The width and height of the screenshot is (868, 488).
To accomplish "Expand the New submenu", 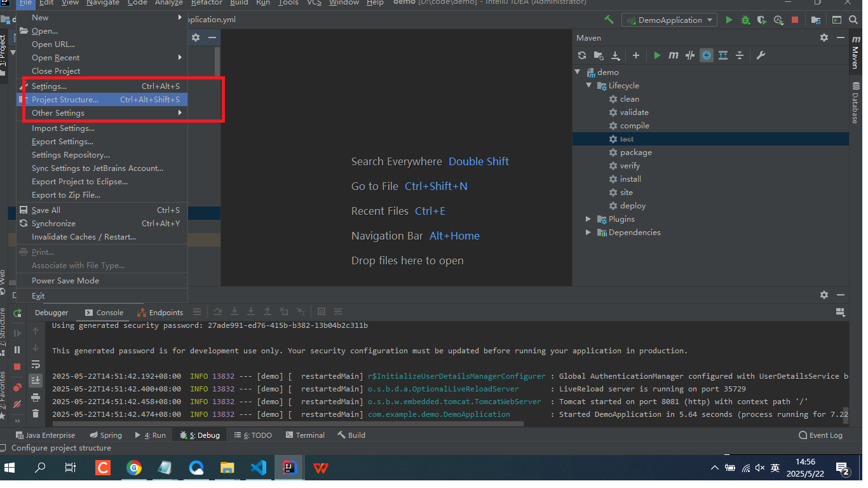I will [102, 17].
